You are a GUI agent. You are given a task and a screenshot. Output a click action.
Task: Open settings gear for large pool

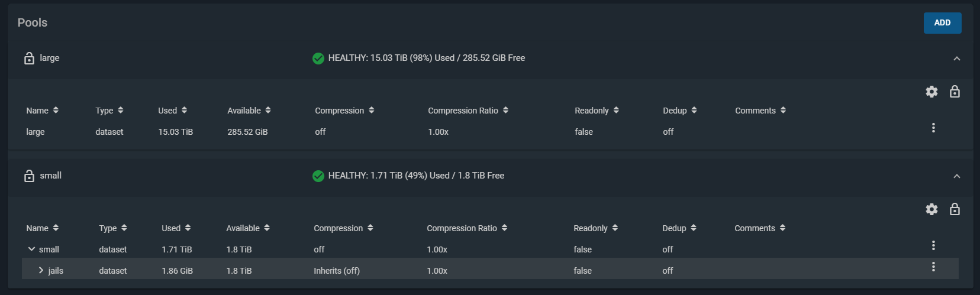click(x=931, y=92)
